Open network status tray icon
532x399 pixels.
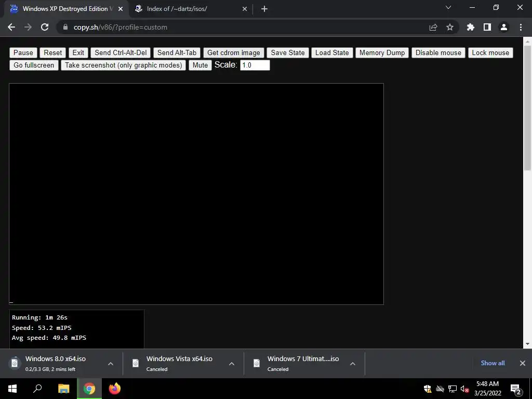tap(453, 389)
